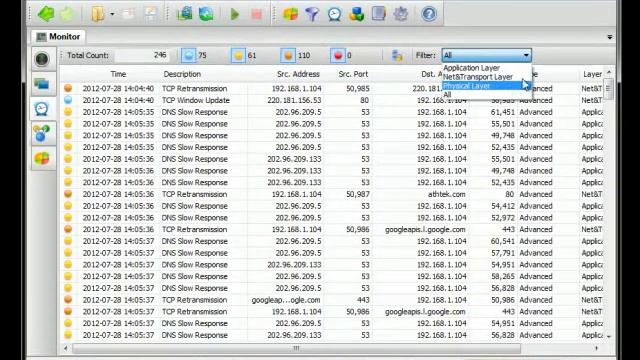Screen dimensions: 640x360
Task: Click the network adapter toolbar icon
Action: click(x=184, y=14)
